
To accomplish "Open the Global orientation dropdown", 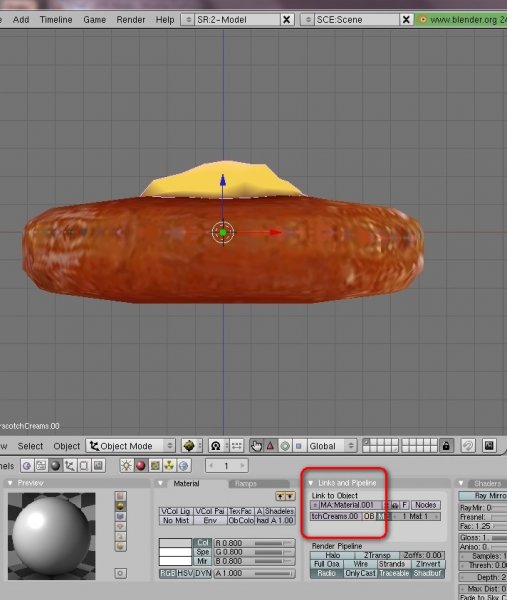I will 331,446.
